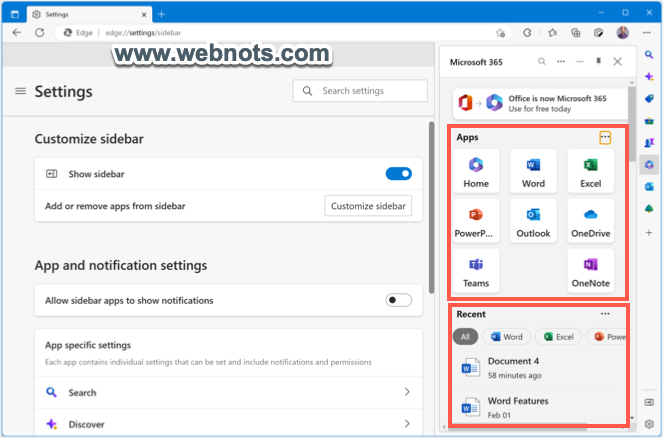Enable sidebar app notifications toggle
The width and height of the screenshot is (663, 438).
pyautogui.click(x=398, y=300)
